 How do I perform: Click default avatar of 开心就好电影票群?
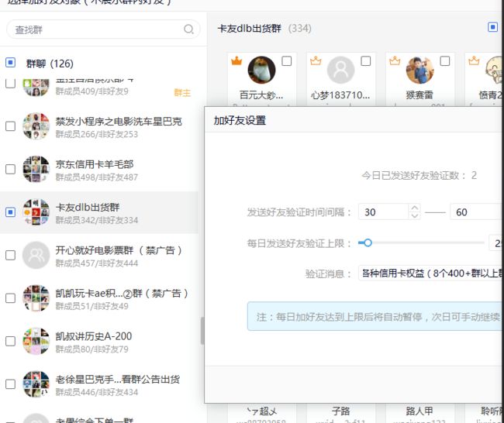click(x=36, y=255)
